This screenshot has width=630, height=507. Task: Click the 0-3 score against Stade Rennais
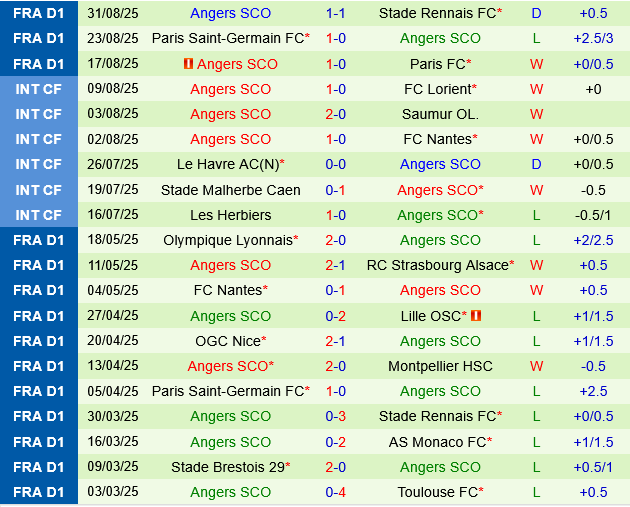click(x=336, y=416)
